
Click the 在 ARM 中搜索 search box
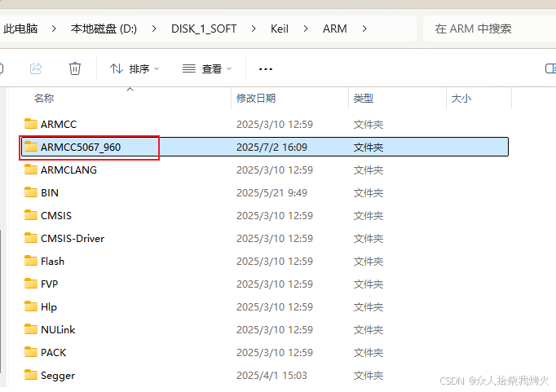click(489, 29)
